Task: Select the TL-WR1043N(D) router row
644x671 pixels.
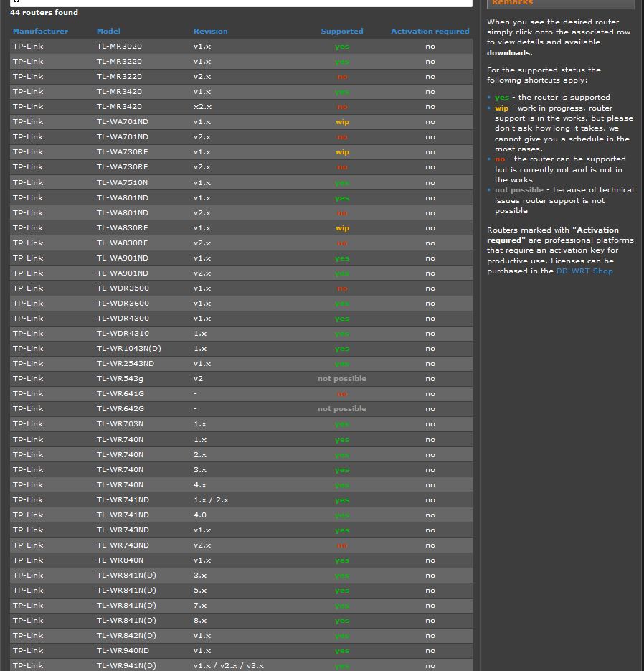Action: click(x=241, y=349)
